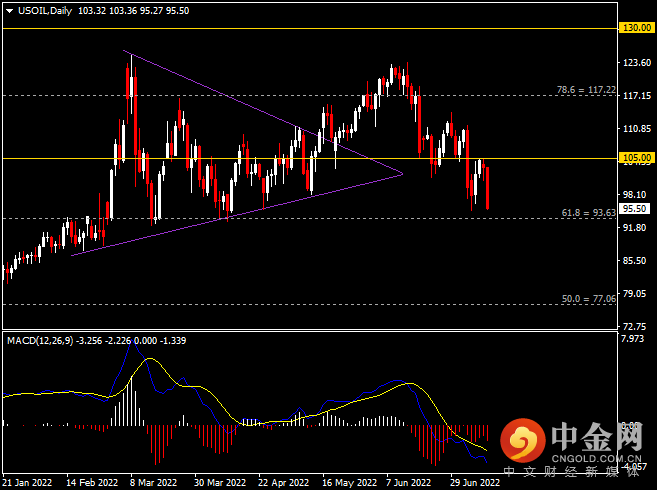Open the CNGOLD.COM.CN watermark link

tap(596, 459)
